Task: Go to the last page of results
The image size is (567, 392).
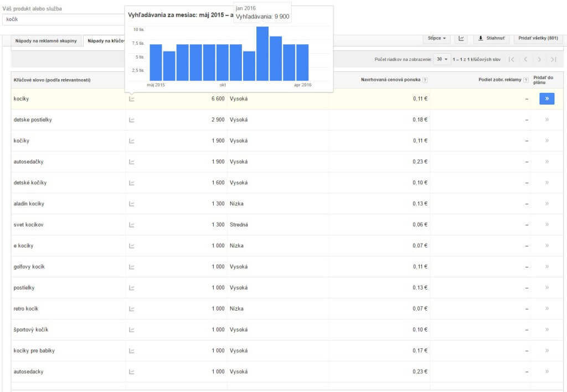Action: [553, 59]
